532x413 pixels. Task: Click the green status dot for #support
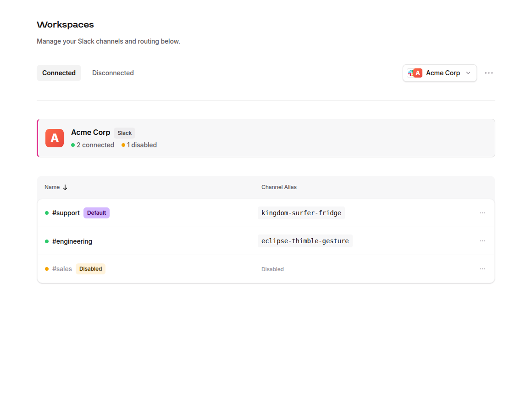tap(47, 213)
